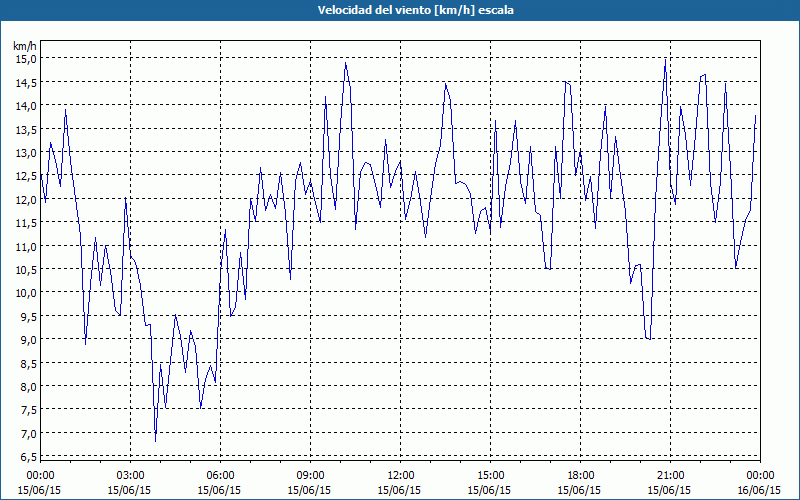Screen dimensions: 800x500
Task: Select the 12,0 y-axis value
Action: 27,199
